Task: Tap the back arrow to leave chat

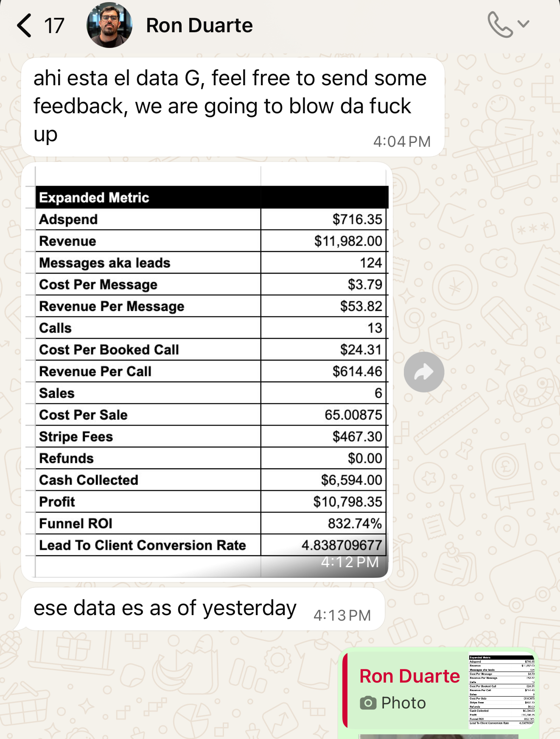Action: [x=24, y=25]
